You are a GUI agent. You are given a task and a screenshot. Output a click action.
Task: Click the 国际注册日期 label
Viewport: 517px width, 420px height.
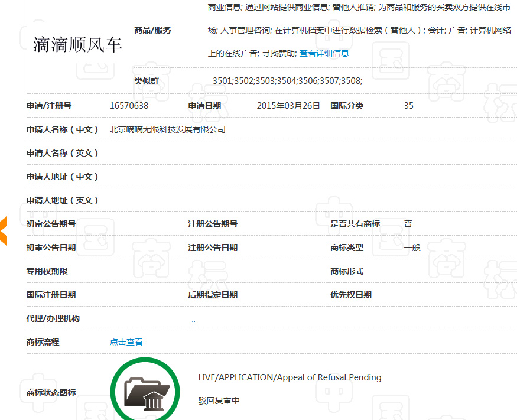point(51,295)
